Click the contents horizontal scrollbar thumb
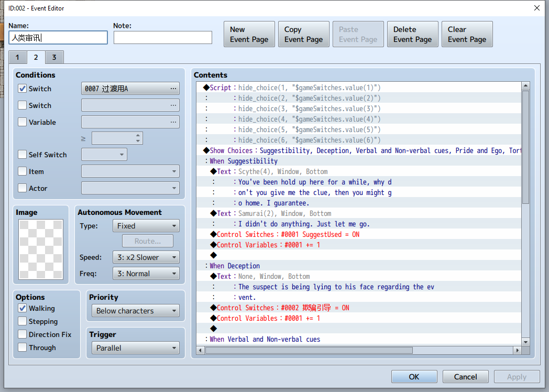The image size is (549, 392). coord(309,350)
